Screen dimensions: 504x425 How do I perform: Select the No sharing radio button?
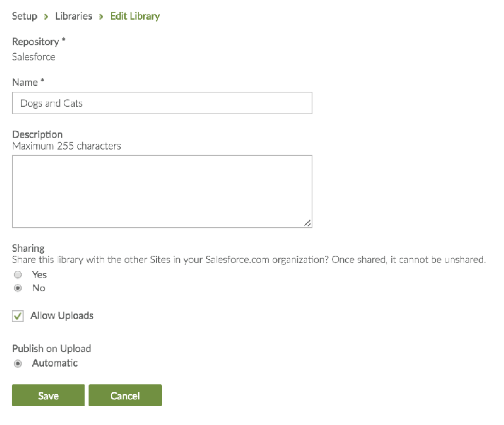click(18, 288)
